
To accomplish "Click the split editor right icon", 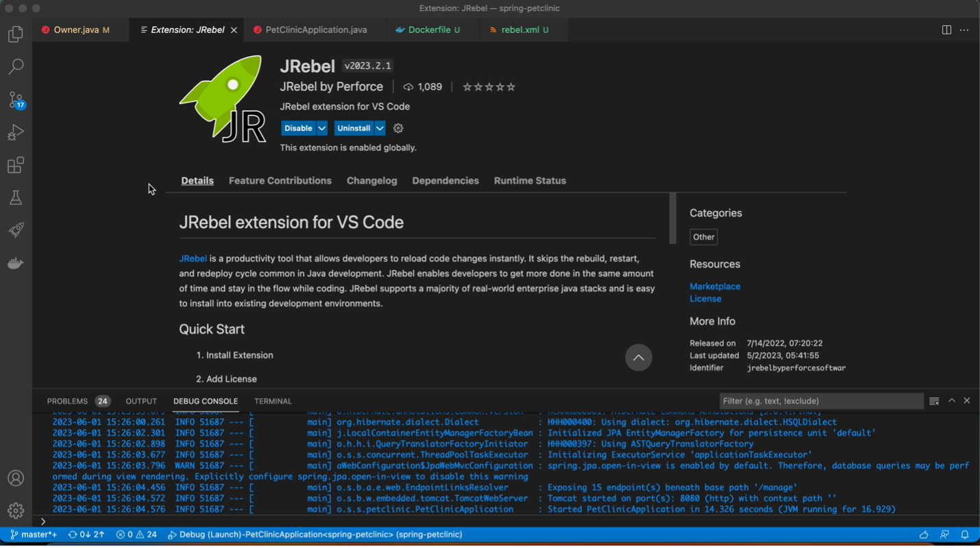I will click(946, 30).
